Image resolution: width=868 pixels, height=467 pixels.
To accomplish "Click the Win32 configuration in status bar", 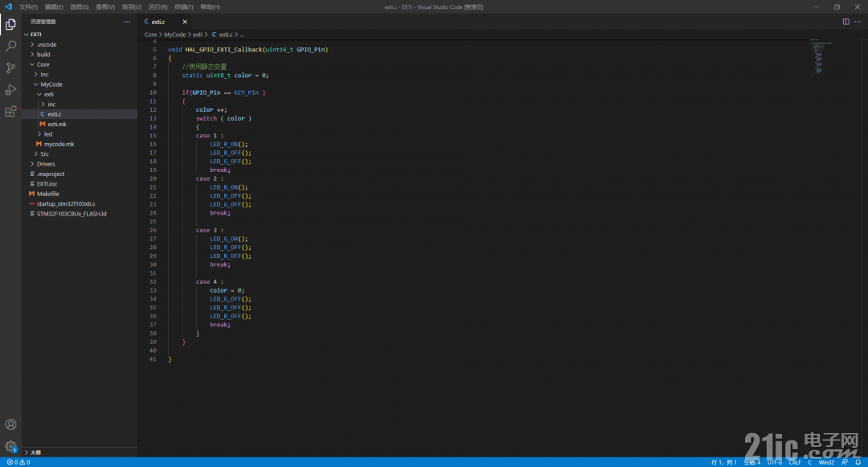I will tap(826, 462).
